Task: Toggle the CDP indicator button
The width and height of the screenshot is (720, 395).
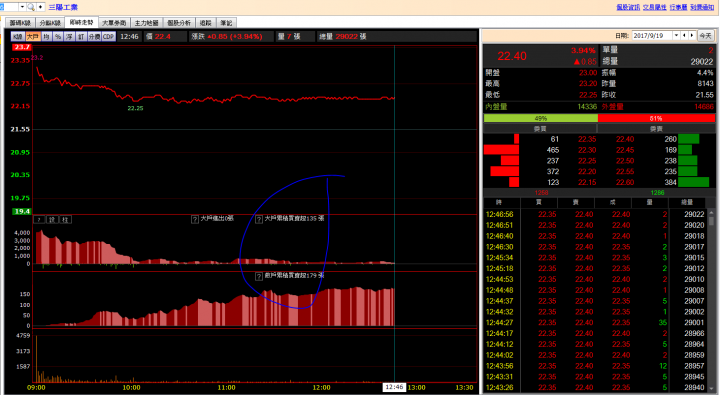Action: [108, 37]
